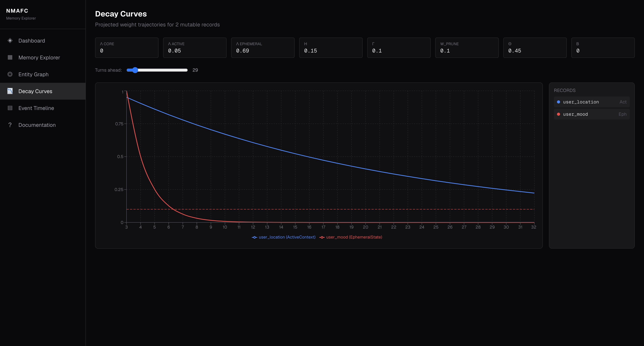Click the NMAFC logo title
The width and height of the screenshot is (644, 346).
[x=17, y=11]
